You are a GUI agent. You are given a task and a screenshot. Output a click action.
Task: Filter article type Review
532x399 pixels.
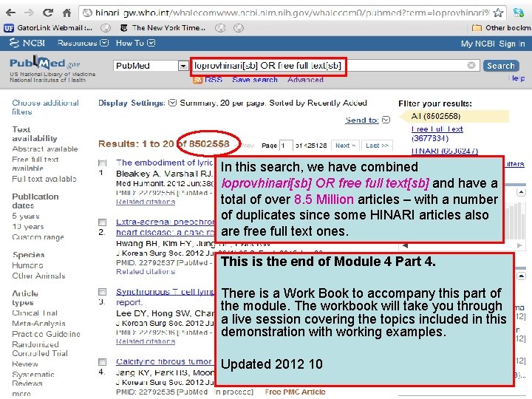(x=25, y=364)
